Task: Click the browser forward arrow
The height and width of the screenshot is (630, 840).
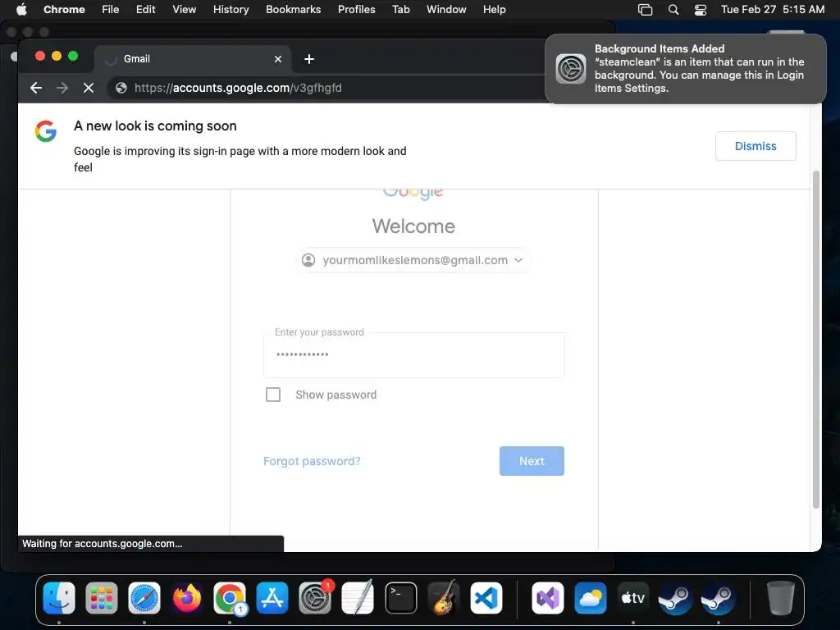Action: click(62, 88)
